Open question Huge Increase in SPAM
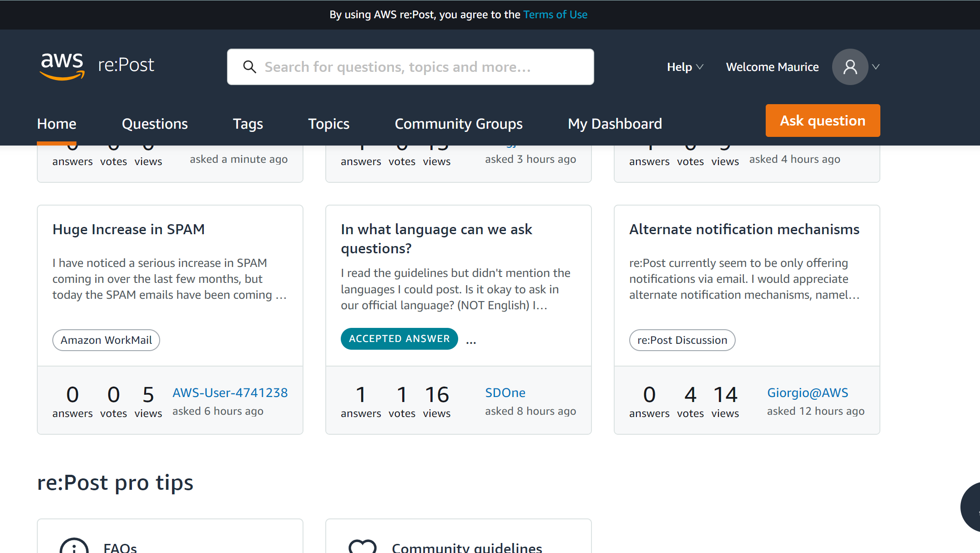This screenshot has height=553, width=980. (129, 229)
